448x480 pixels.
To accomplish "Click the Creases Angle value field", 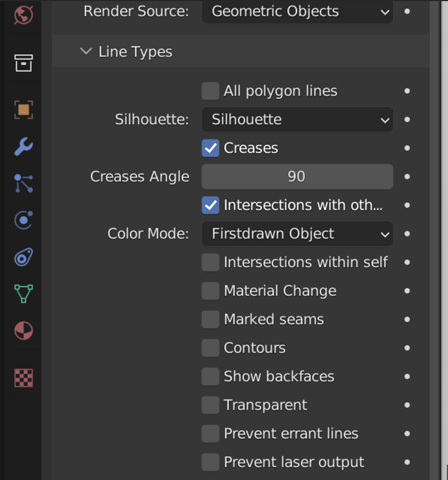I will click(x=297, y=176).
